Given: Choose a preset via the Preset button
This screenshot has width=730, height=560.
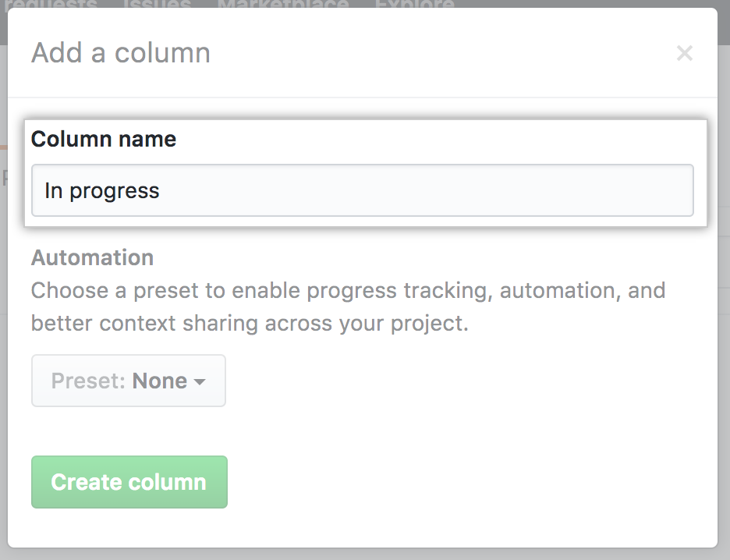Looking at the screenshot, I should [128, 381].
